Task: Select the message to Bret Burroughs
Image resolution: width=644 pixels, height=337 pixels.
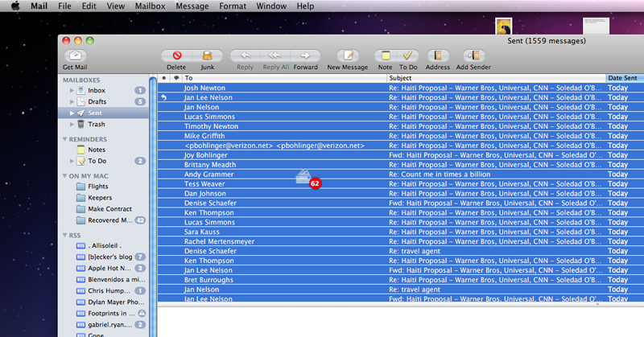Action: (401, 280)
